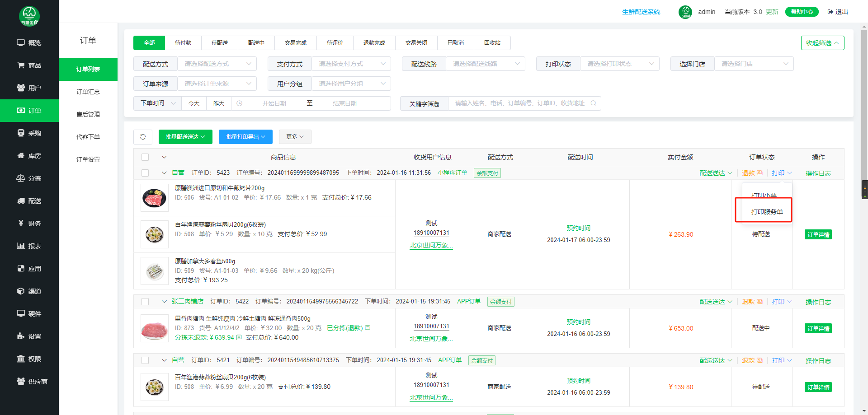Screen dimensions: 868x415
Task: Click 订单详情 button for order 5422
Action: click(x=818, y=328)
